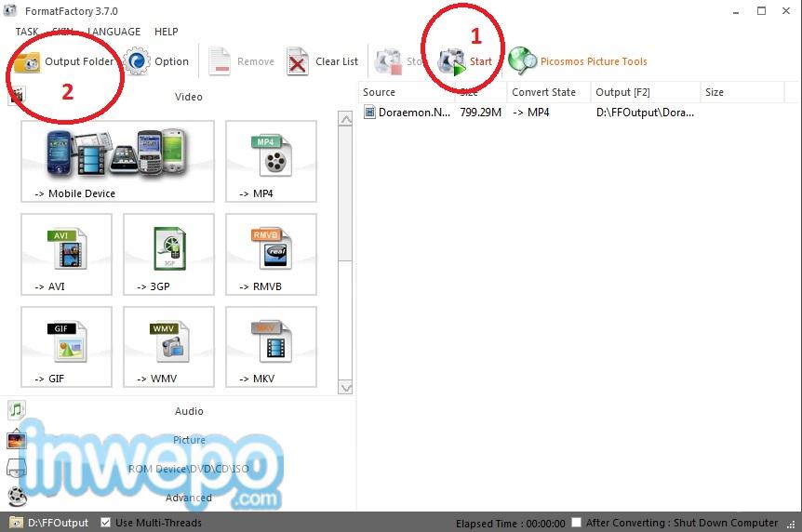The width and height of the screenshot is (802, 532).
Task: Click the Convert State column header
Action: coord(549,92)
